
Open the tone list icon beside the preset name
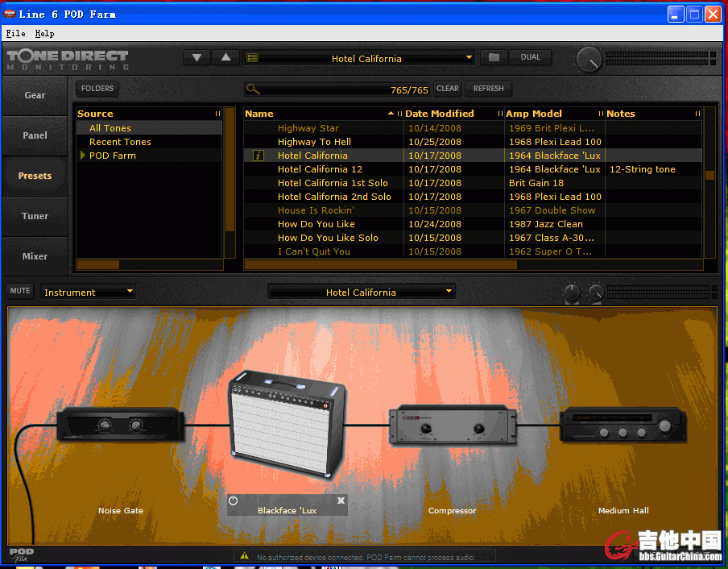tap(253, 58)
